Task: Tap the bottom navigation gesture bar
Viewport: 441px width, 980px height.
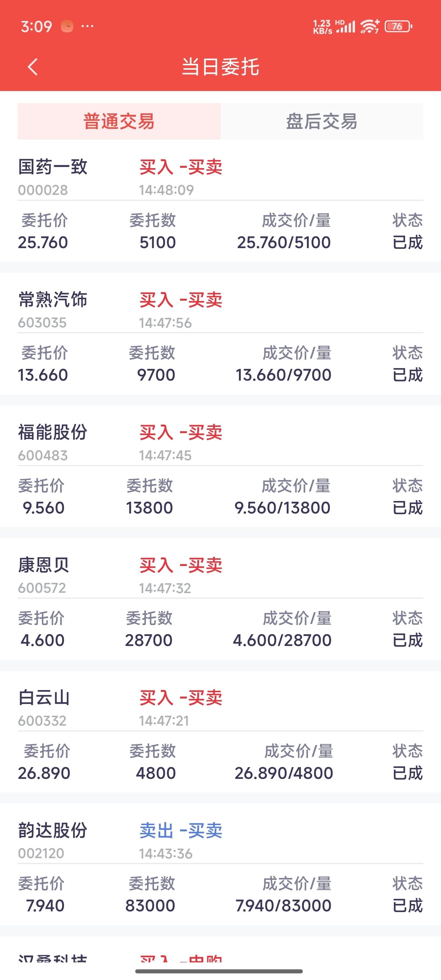Action: (219, 971)
